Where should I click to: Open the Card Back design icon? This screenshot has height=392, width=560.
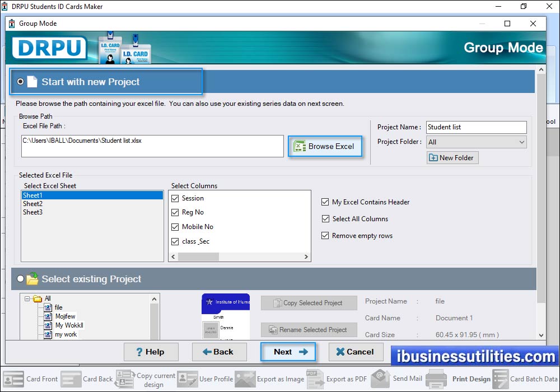[x=71, y=379]
